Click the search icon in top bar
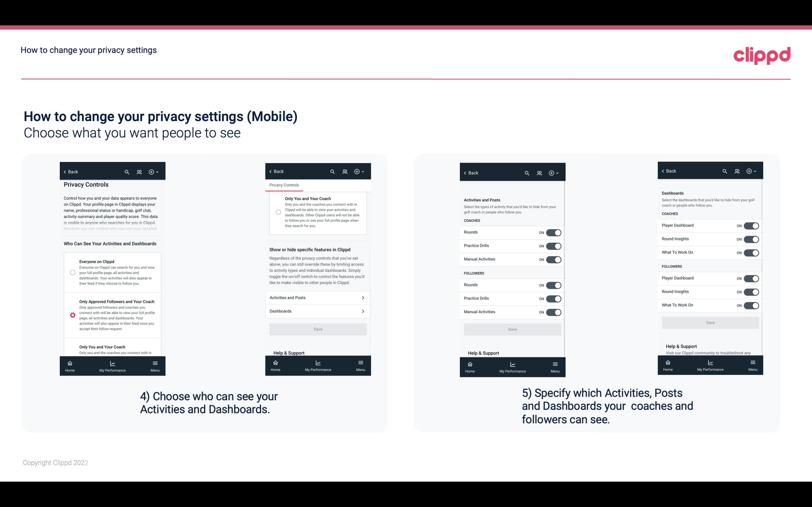Screen dimensions: 812x507 click(x=127, y=172)
